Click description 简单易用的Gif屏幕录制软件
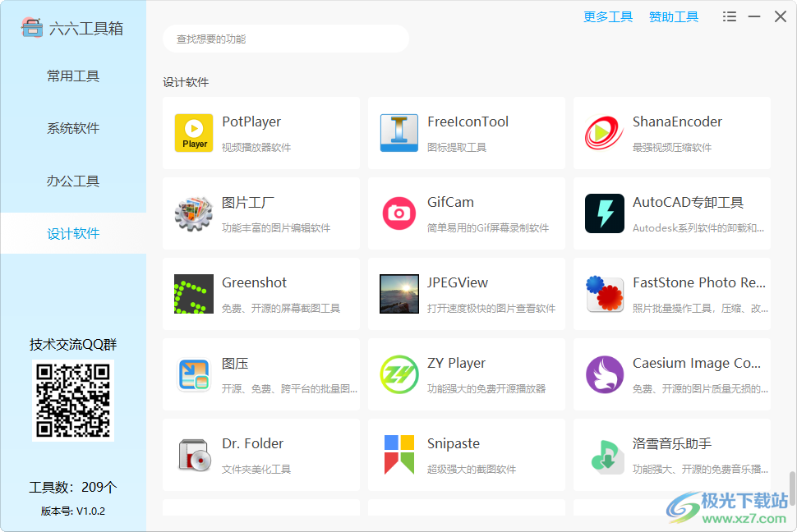Screen dimensions: 797x532 (488, 227)
